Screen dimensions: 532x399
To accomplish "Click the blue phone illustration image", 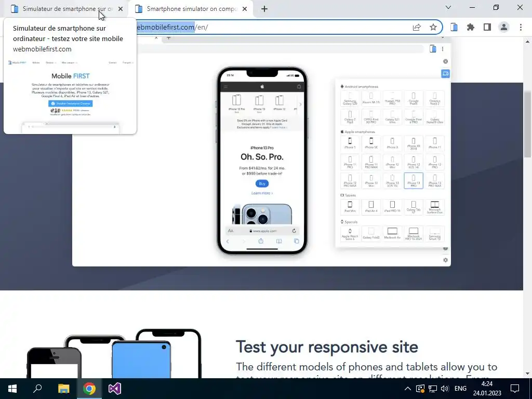I will pos(141,360).
